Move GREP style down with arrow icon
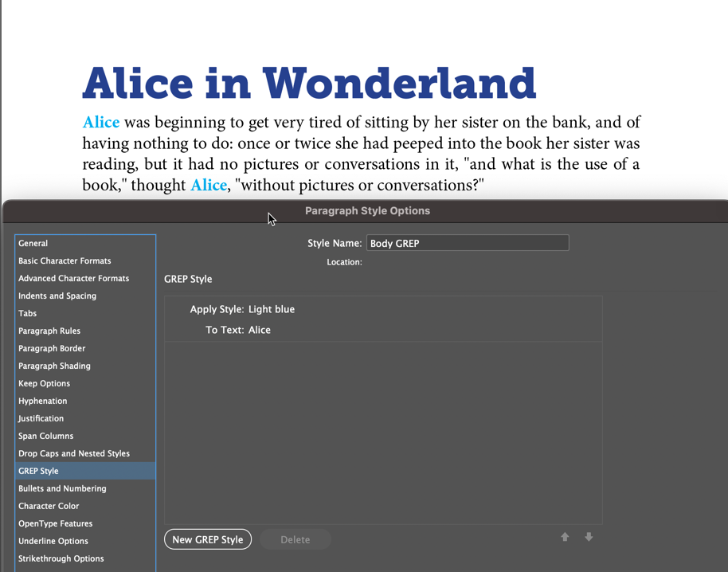 [589, 537]
